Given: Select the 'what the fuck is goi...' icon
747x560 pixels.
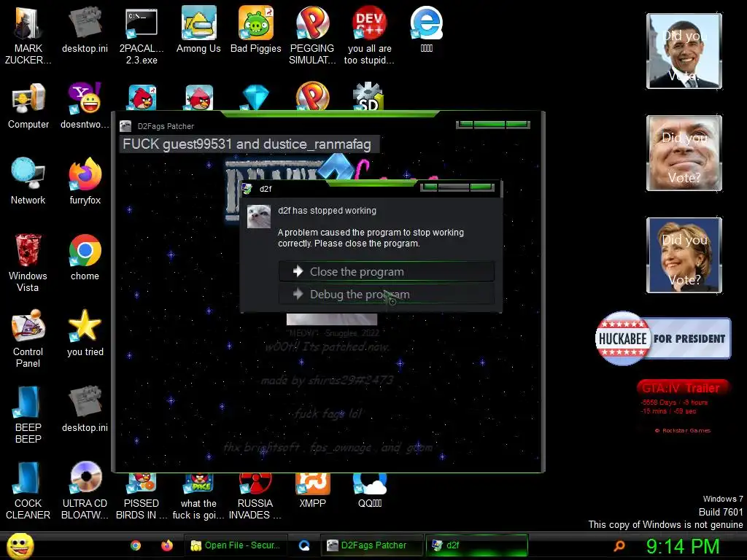Looking at the screenshot, I should pyautogui.click(x=198, y=497).
